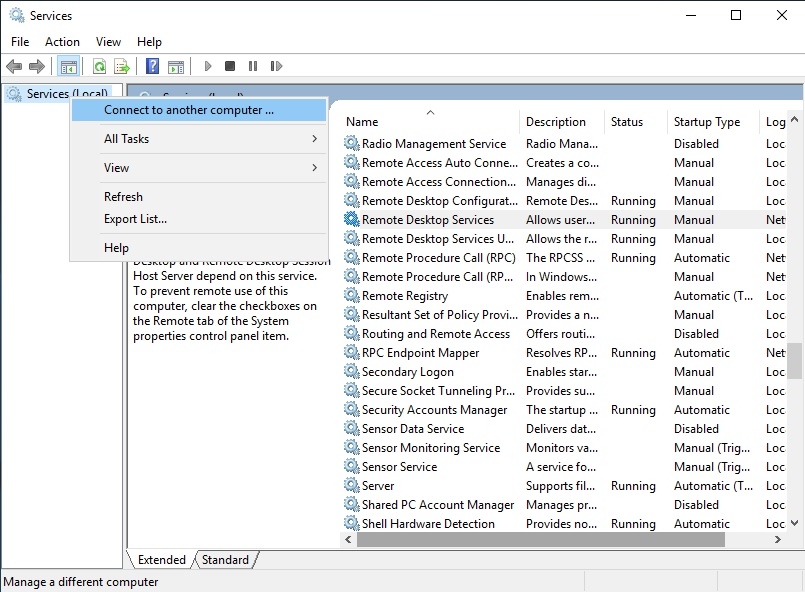Select Export List in context menu
This screenshot has width=805, height=592.
(136, 219)
